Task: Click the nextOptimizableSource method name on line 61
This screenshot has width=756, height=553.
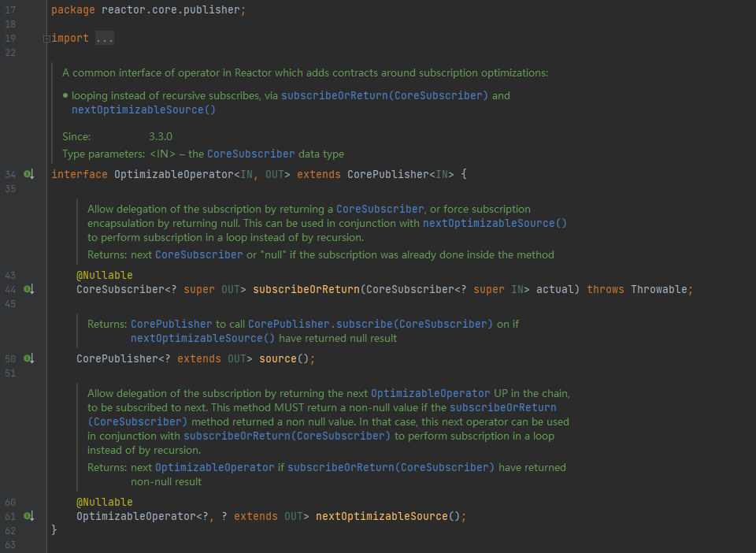Action: tap(381, 516)
